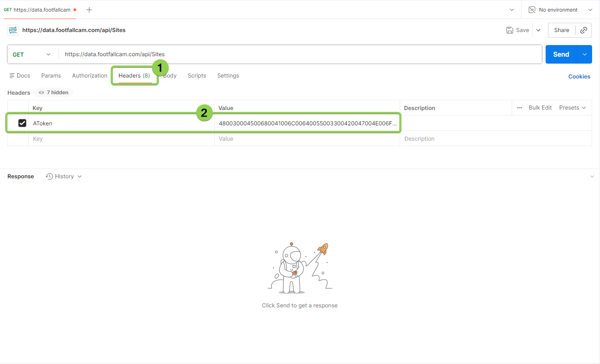Screen dimensions: 600x364
Task: Show the 7 hidden headers
Action: point(53,92)
